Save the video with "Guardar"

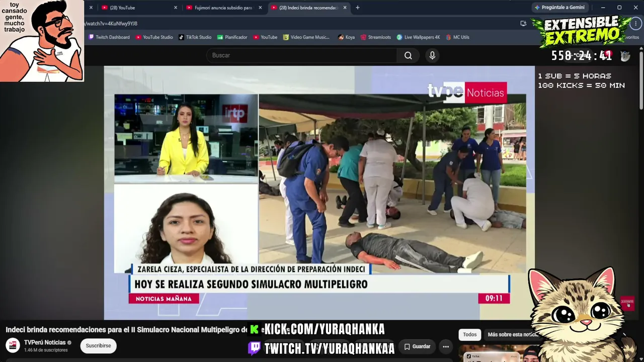click(418, 346)
